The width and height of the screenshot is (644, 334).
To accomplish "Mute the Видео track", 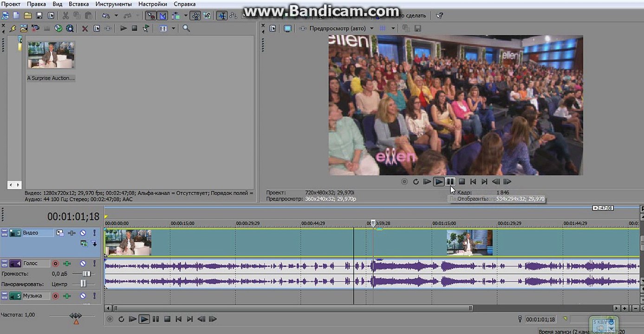I will click(83, 233).
